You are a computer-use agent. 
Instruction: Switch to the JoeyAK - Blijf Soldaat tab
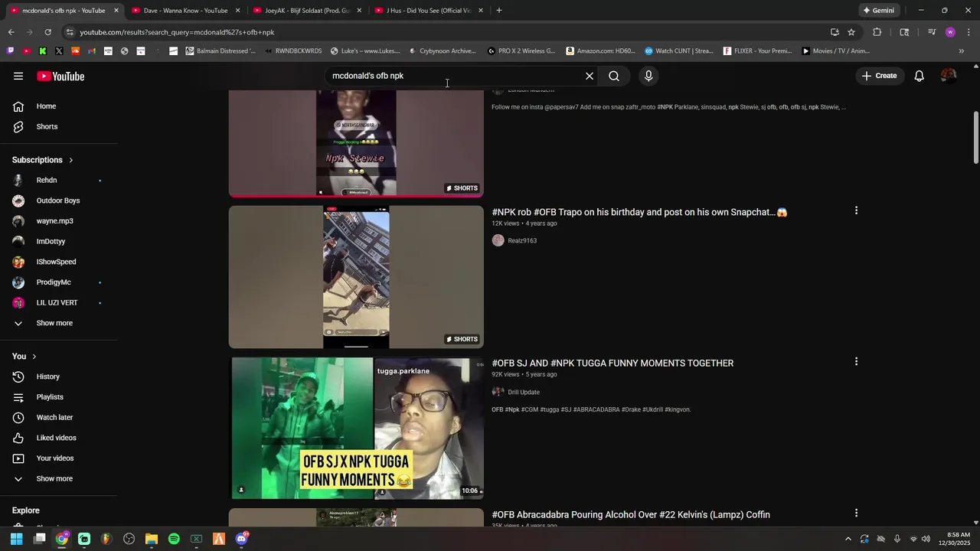point(306,11)
